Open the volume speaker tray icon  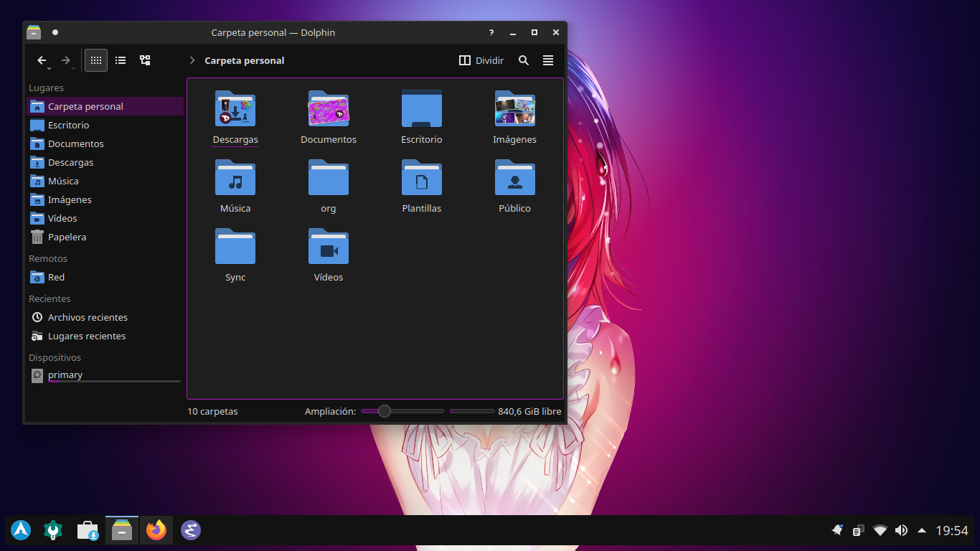[901, 530]
